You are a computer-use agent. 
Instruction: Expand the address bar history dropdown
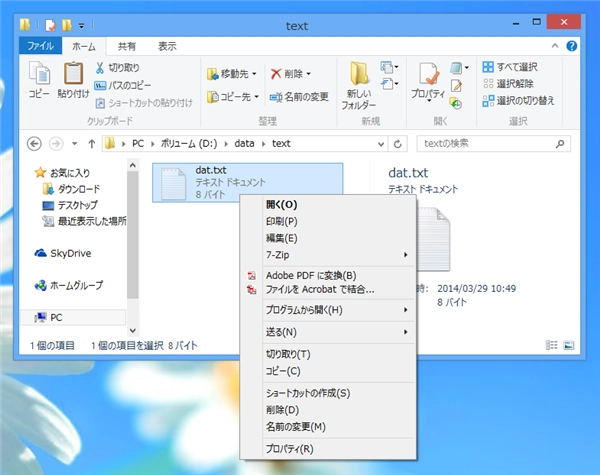pos(381,144)
